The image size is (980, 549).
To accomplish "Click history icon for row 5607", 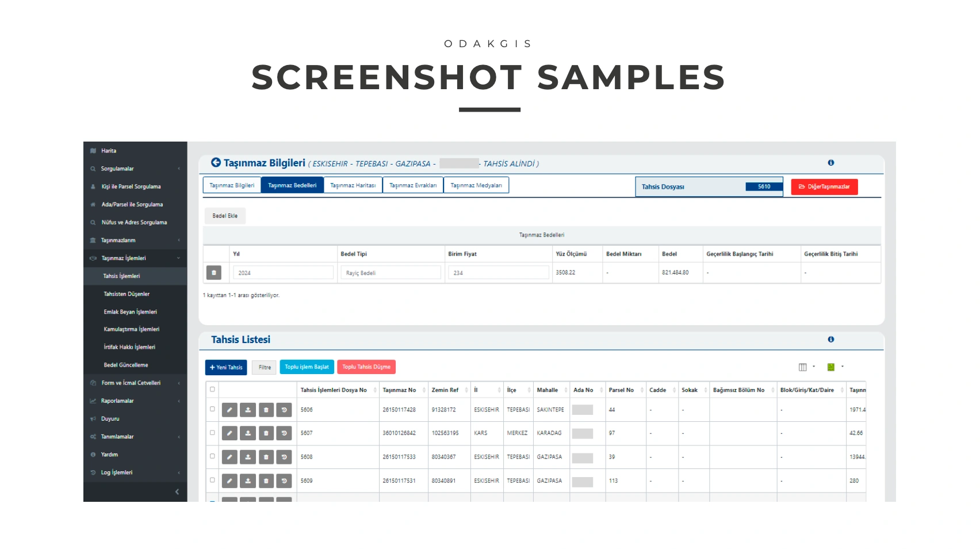I will pyautogui.click(x=284, y=433).
